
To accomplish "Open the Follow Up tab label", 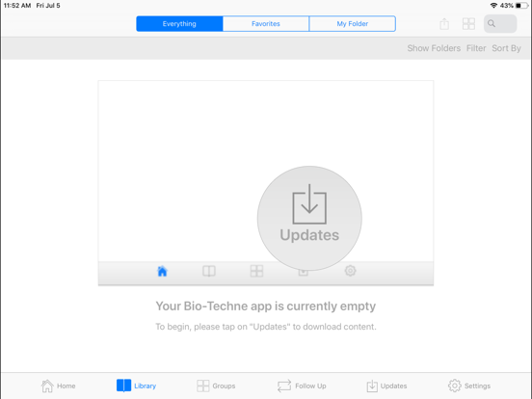I will [310, 386].
